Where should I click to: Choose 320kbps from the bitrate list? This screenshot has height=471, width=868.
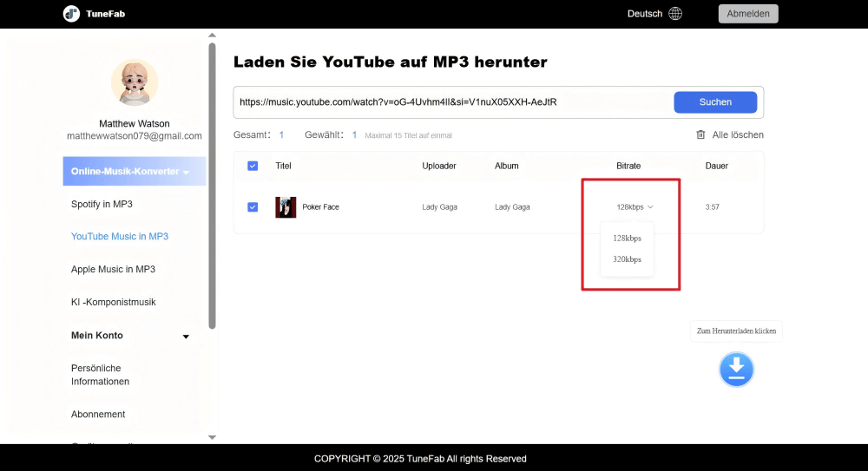(627, 259)
